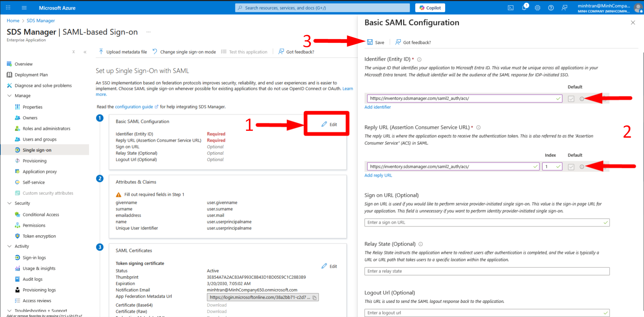Go to the Home breadcrumb
Image resolution: width=644 pixels, height=317 pixels.
[x=13, y=21]
